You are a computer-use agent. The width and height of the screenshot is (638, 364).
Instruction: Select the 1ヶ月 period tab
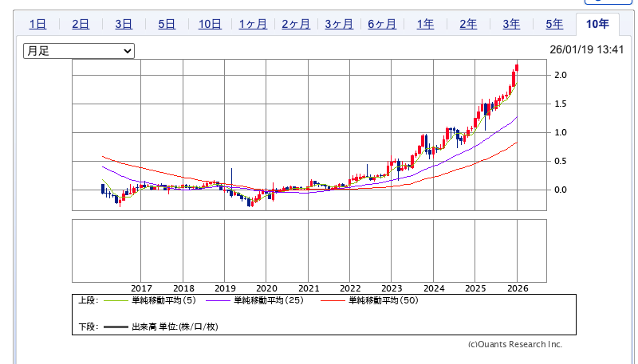[x=253, y=24]
